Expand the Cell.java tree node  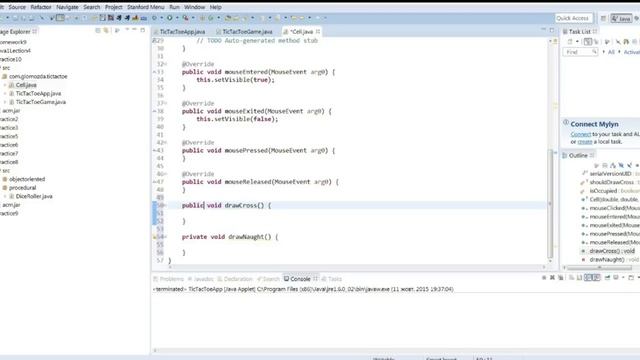[5, 85]
